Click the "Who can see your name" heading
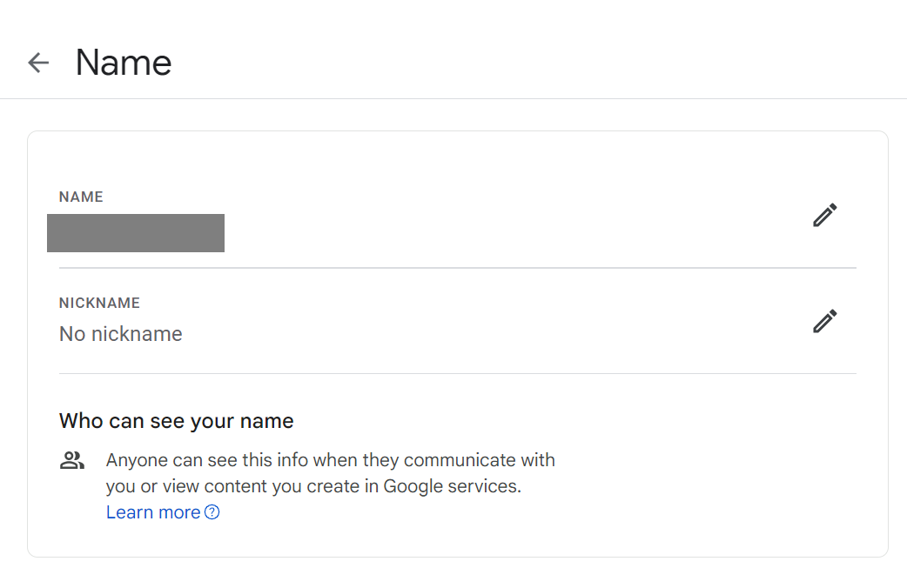Viewport: 907px width, 588px height. pyautogui.click(x=177, y=422)
